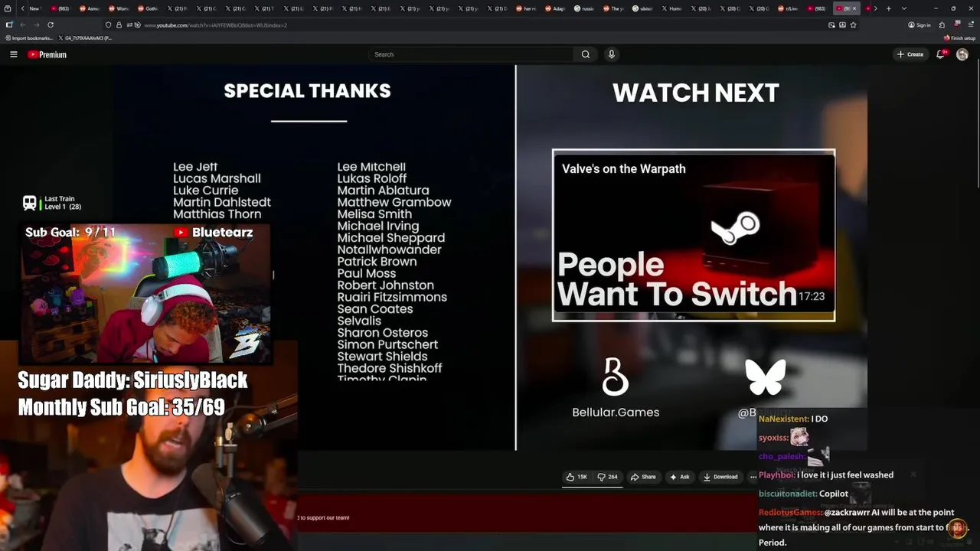Image resolution: width=980 pixels, height=551 pixels.
Task: Open YouTube notifications bell
Action: (940, 54)
